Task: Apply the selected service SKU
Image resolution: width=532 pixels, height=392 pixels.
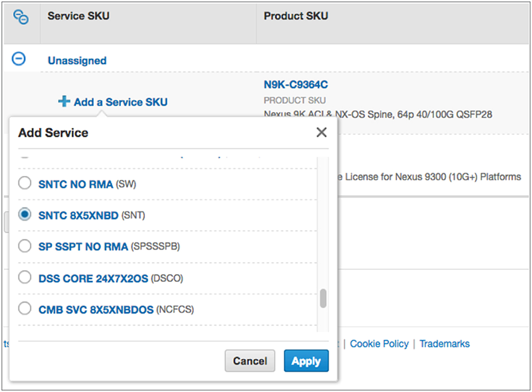Action: tap(306, 361)
